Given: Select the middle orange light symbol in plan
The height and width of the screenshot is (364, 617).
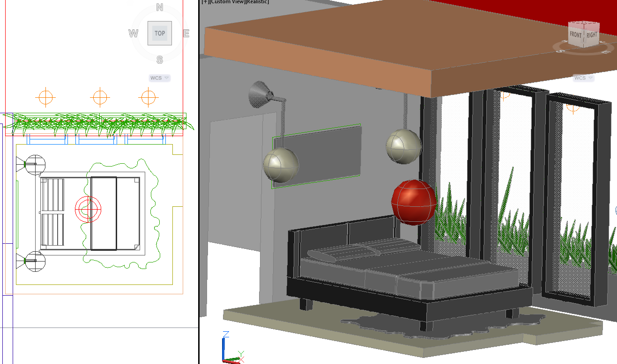Looking at the screenshot, I should click(100, 98).
